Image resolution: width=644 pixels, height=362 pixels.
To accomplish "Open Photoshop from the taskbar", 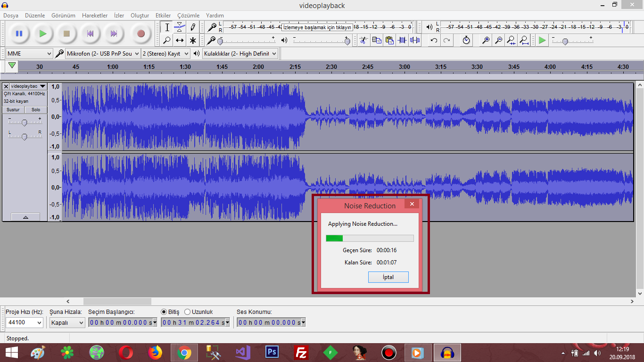I will click(x=272, y=353).
